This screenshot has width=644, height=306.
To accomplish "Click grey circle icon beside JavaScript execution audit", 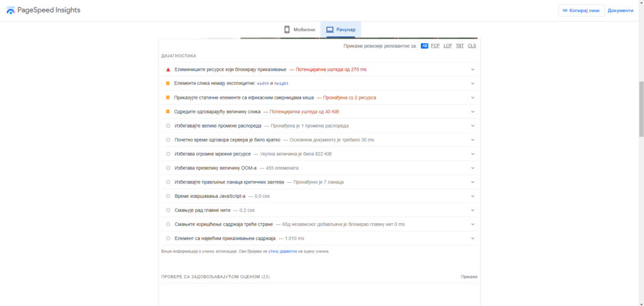I will coord(168,196).
